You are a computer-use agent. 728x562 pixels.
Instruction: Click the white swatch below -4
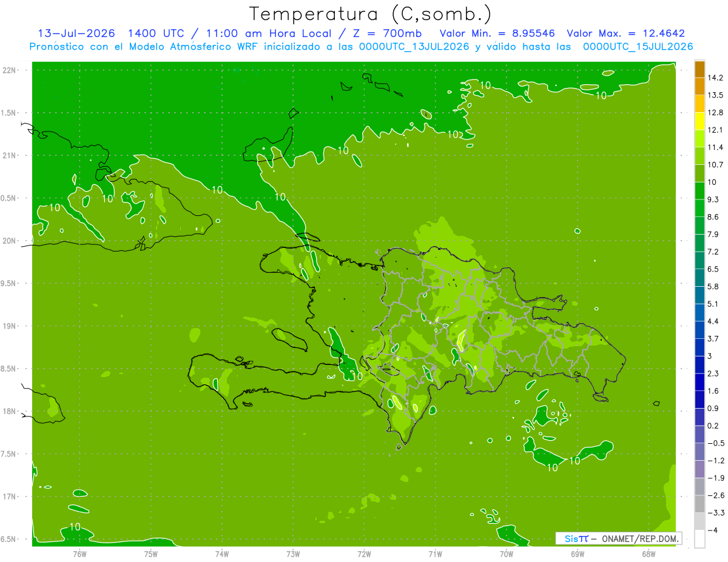[699, 539]
